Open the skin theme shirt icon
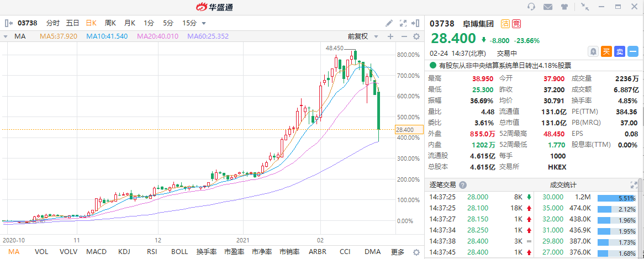 tap(564, 7)
